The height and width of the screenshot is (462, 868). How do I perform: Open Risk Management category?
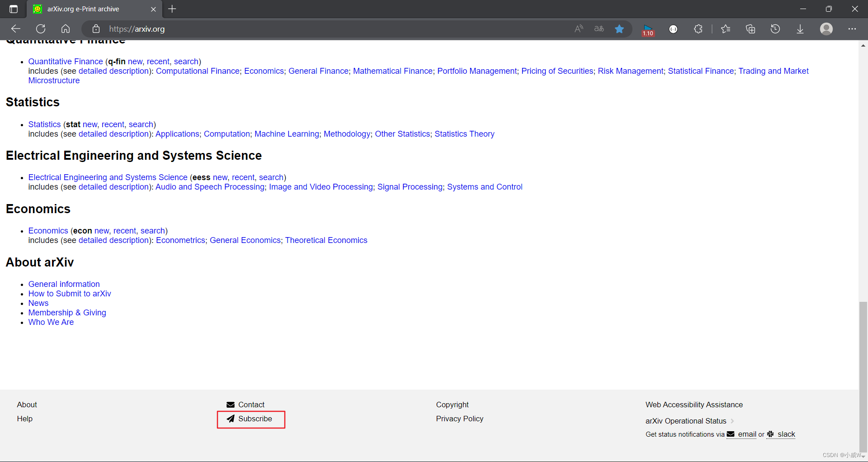point(631,71)
